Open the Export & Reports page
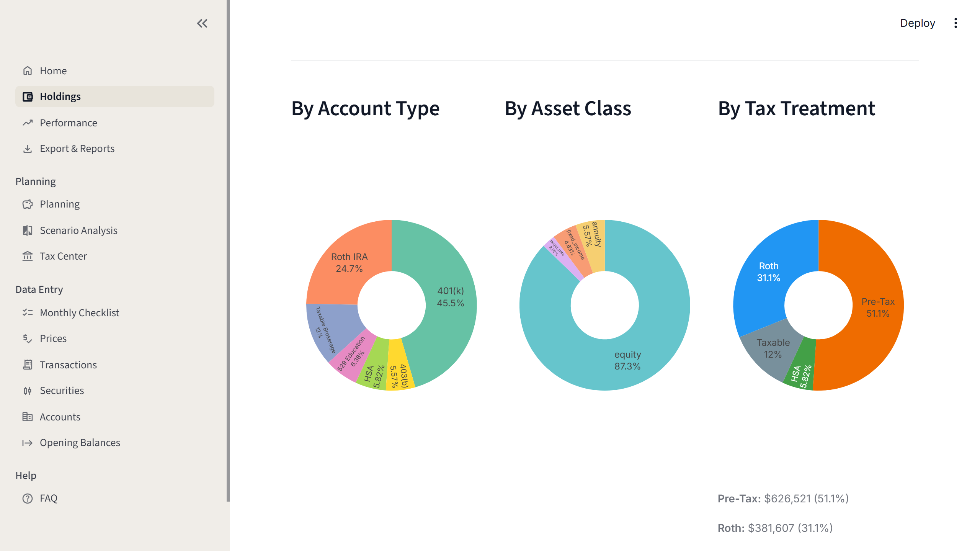 tap(77, 149)
